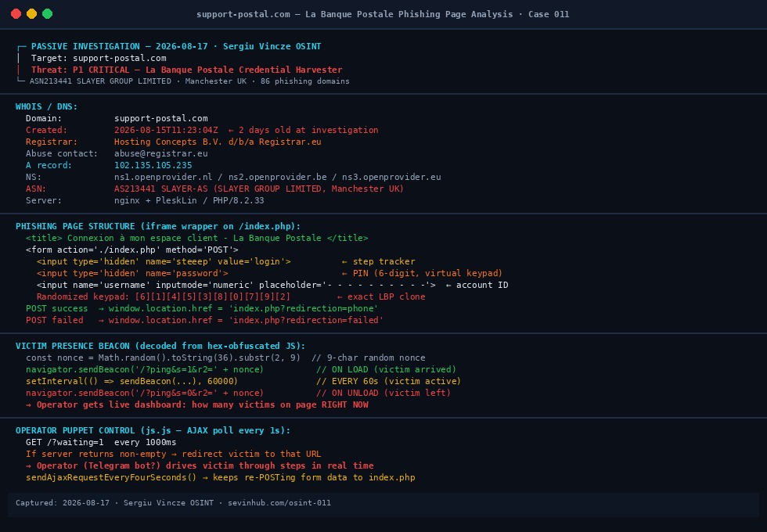This screenshot has width=767, height=532.
Task: Click the window title mentioning Case 011
Action: tap(383, 14)
